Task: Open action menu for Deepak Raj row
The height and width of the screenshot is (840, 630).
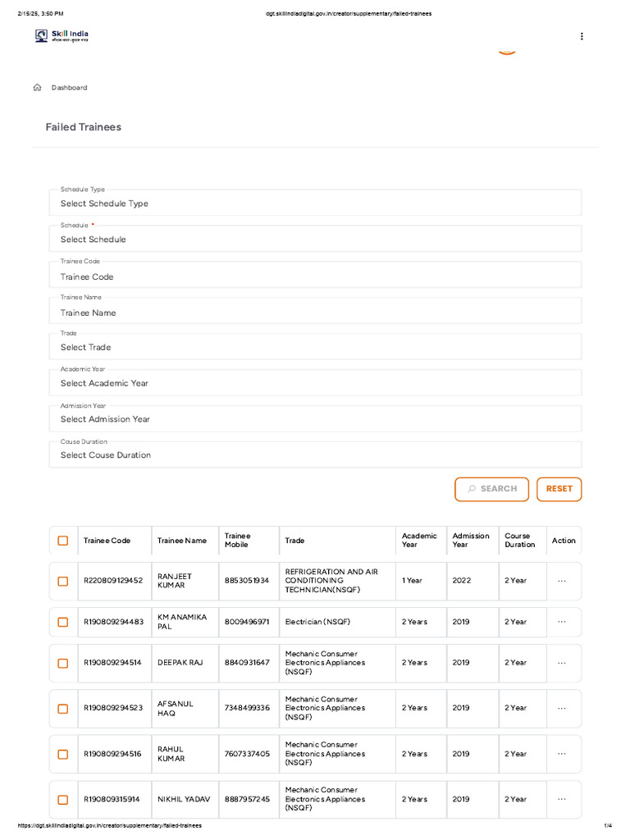Action: tap(562, 663)
